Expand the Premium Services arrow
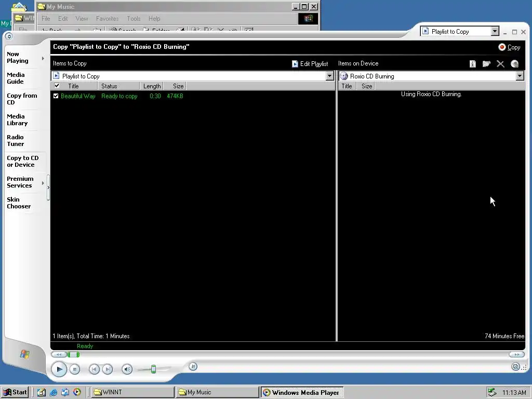The height and width of the screenshot is (399, 532). tap(43, 183)
